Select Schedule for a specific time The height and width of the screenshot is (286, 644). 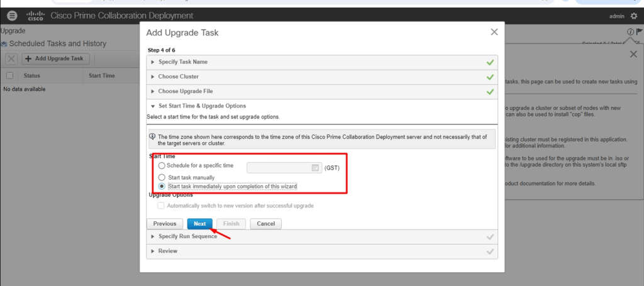click(x=162, y=165)
